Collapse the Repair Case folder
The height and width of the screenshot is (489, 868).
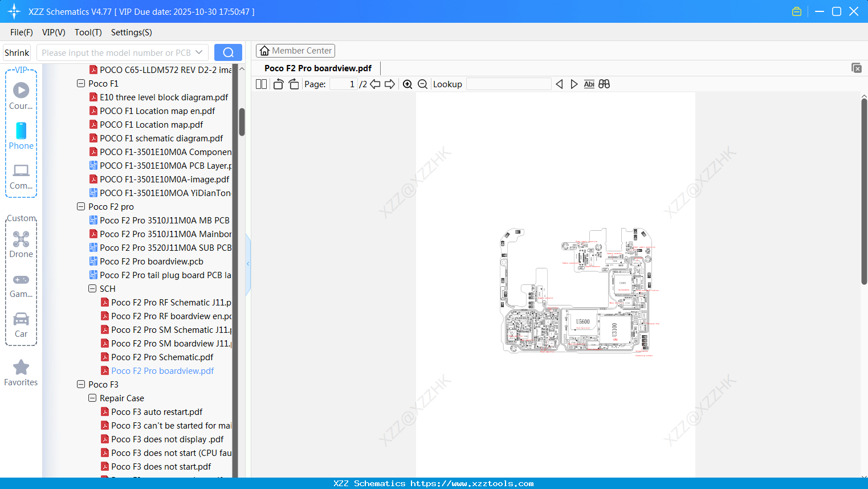pyautogui.click(x=92, y=398)
